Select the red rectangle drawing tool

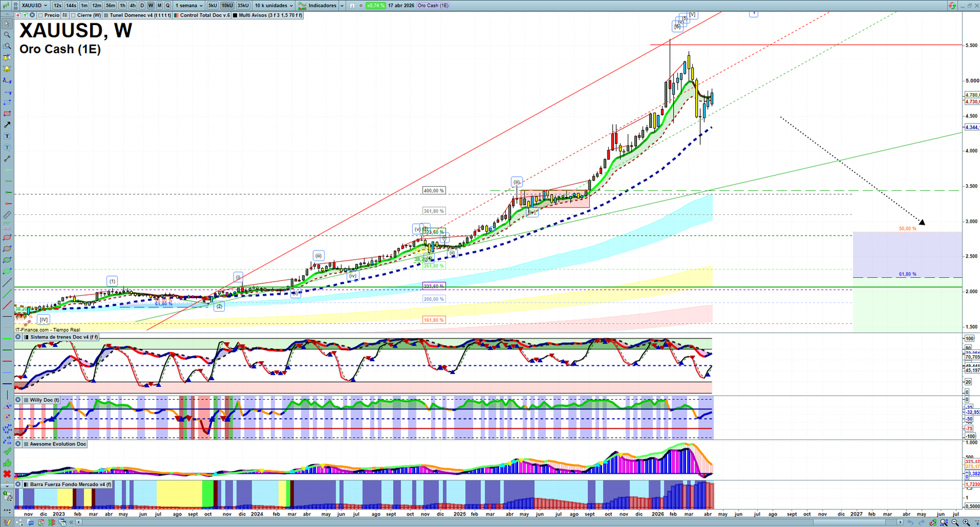[7, 114]
